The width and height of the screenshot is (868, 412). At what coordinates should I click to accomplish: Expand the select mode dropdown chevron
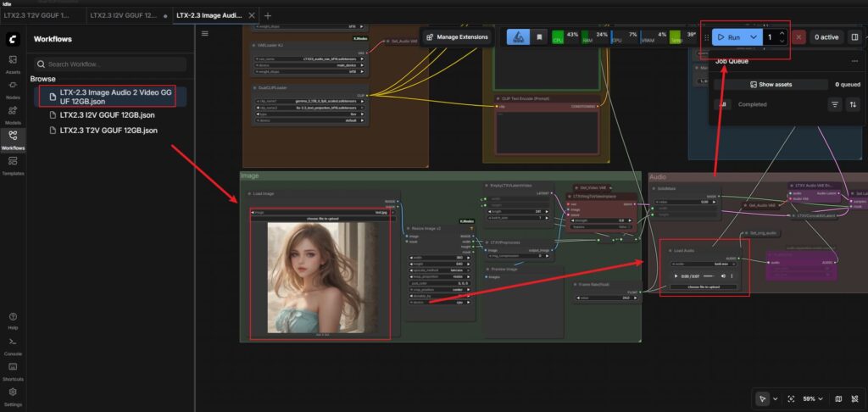[775, 398]
